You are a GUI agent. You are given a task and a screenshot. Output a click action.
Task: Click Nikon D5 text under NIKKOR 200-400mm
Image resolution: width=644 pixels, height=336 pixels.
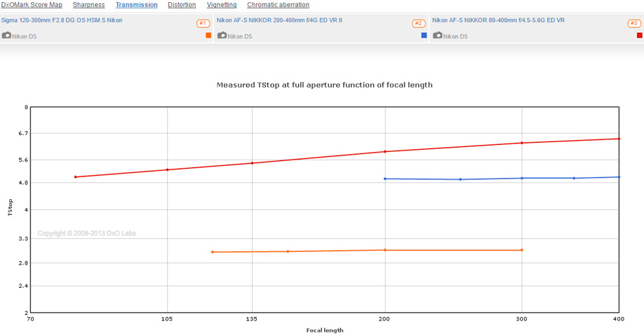(240, 36)
